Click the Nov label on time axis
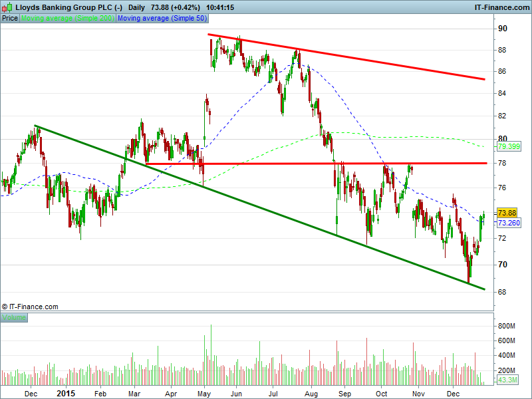Viewport: 532px width, 399px height. [x=418, y=394]
